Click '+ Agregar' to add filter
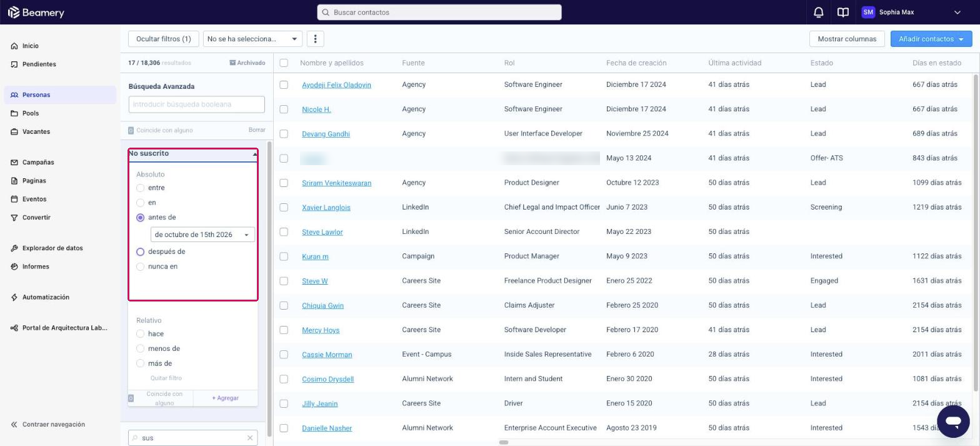This screenshot has height=446, width=980. [x=225, y=398]
